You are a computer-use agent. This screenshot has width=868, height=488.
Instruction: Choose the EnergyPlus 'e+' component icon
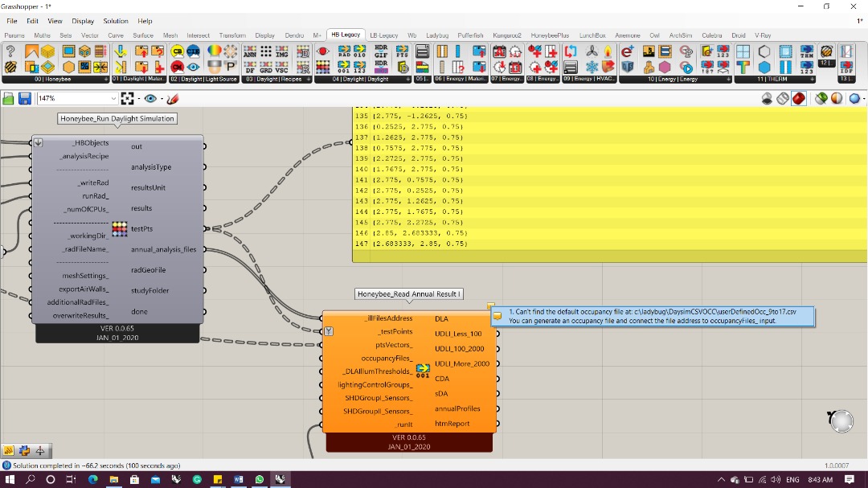pos(627,51)
